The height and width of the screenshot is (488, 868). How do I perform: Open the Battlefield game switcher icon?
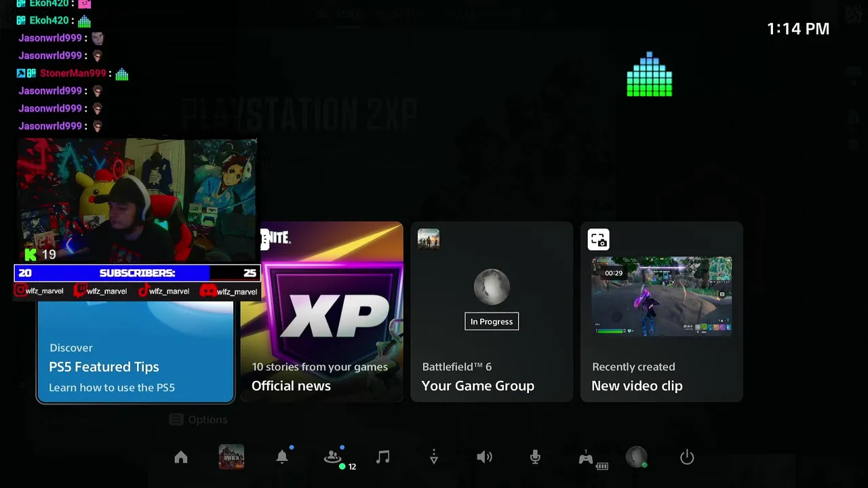click(x=231, y=457)
